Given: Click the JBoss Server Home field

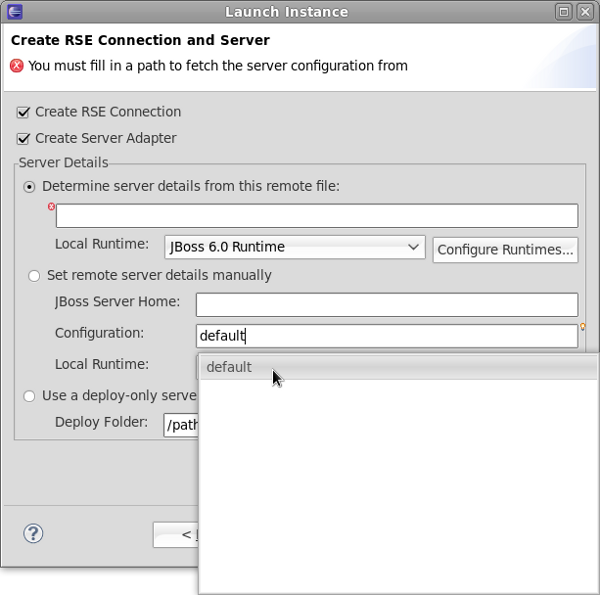Looking at the screenshot, I should (x=387, y=305).
